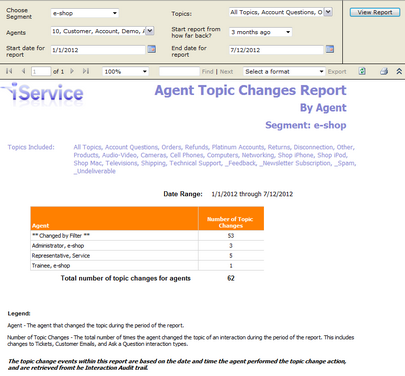Go to previous report page
The image size is (405, 376).
pos(23,71)
